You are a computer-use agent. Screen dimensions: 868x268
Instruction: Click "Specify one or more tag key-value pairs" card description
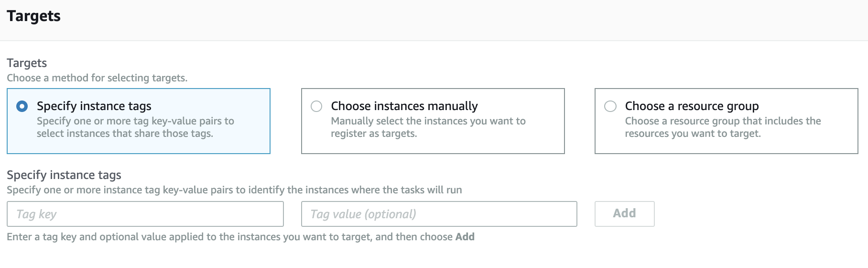click(135, 127)
